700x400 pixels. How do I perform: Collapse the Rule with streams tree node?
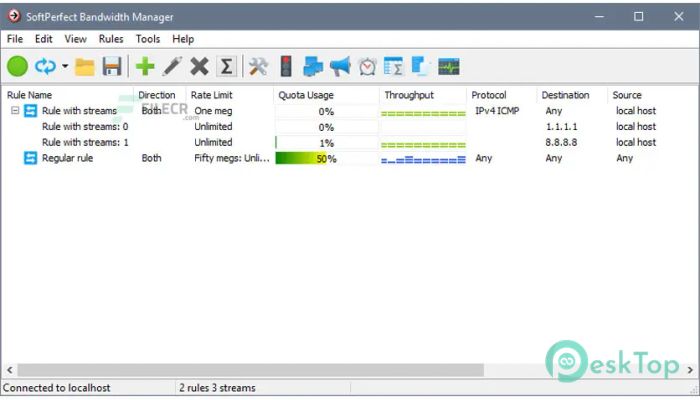[15, 110]
